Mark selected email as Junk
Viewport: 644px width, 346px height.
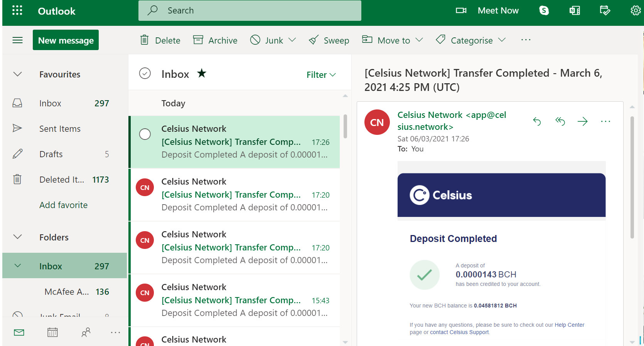tap(266, 40)
